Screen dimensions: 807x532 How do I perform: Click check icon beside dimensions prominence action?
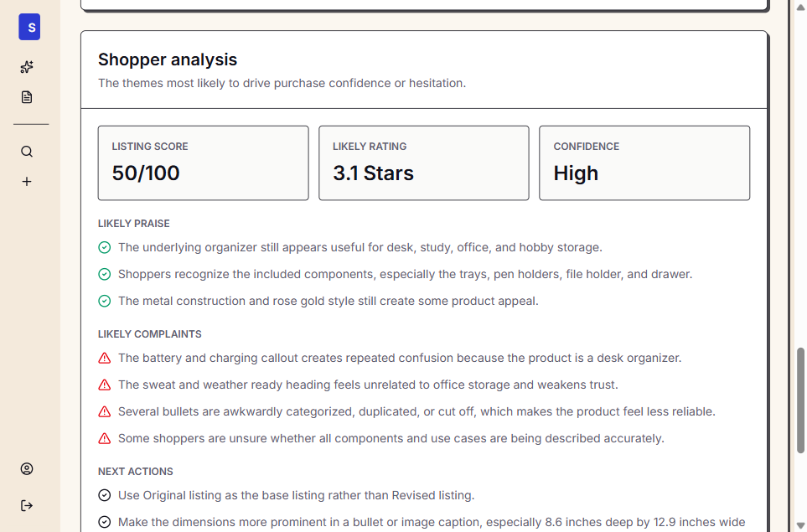tap(105, 522)
